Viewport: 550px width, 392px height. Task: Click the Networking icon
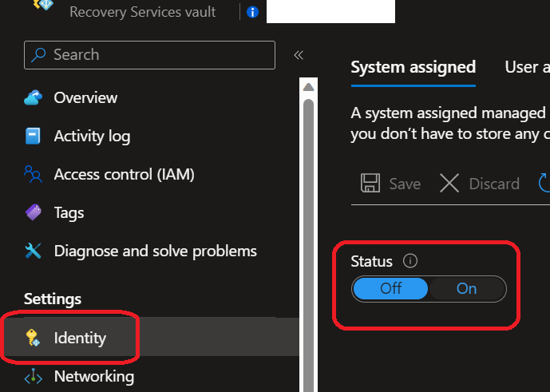(x=33, y=376)
